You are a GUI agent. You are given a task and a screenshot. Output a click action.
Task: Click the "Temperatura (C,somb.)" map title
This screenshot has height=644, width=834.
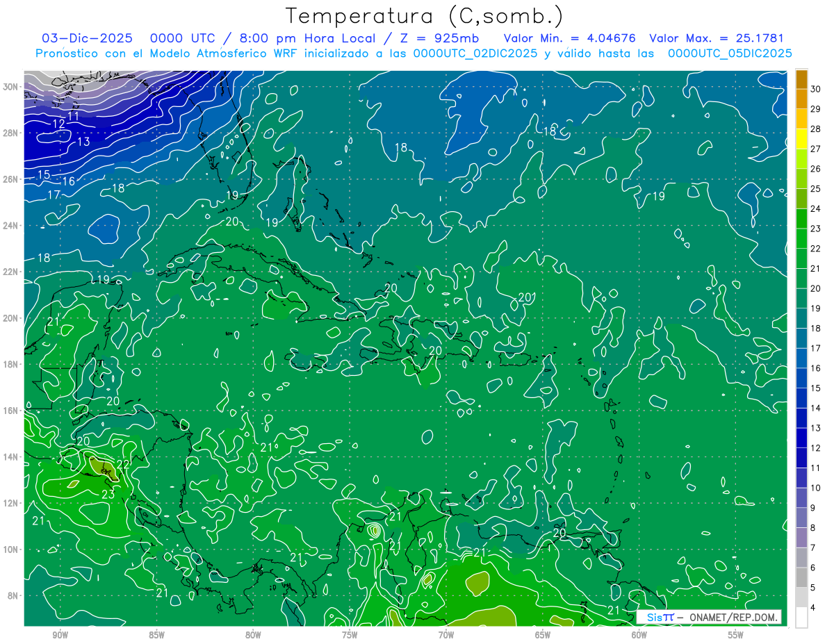(x=424, y=17)
